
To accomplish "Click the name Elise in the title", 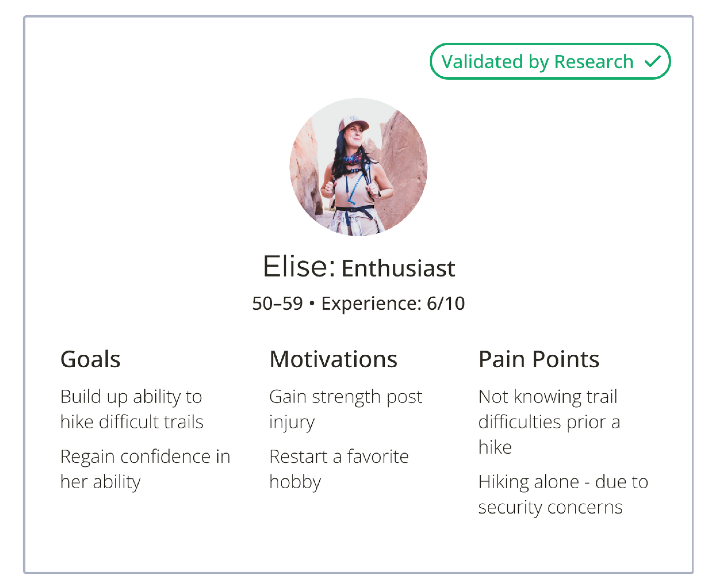I will pos(299,267).
